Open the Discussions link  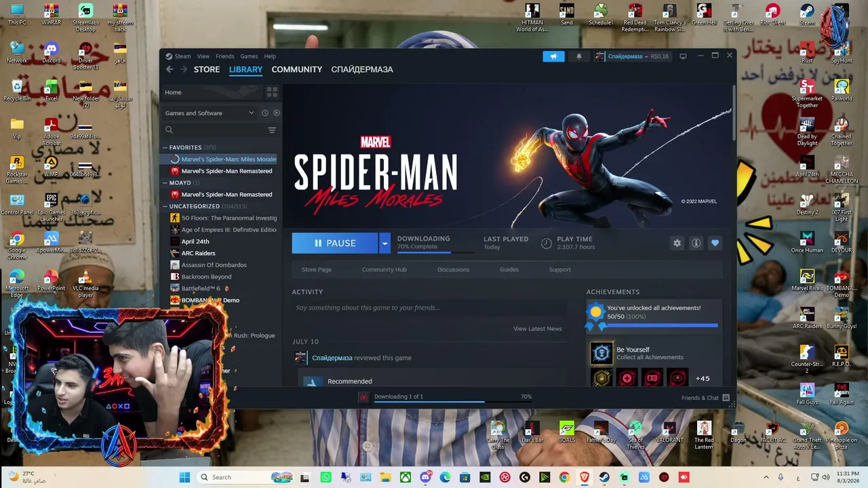click(x=453, y=270)
